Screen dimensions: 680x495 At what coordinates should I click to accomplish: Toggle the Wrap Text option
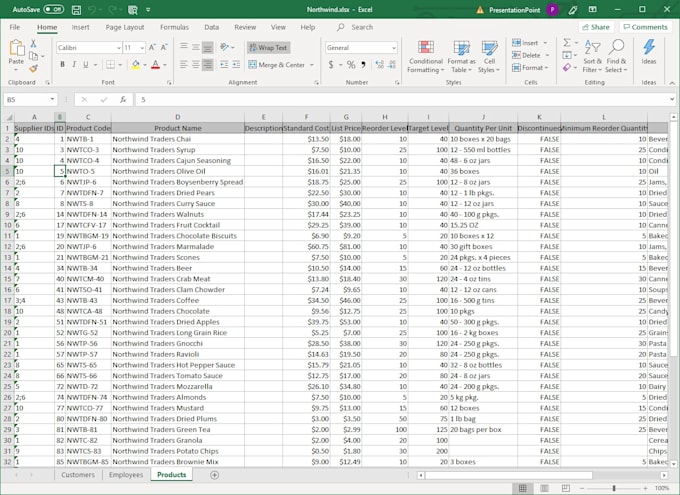pos(266,47)
